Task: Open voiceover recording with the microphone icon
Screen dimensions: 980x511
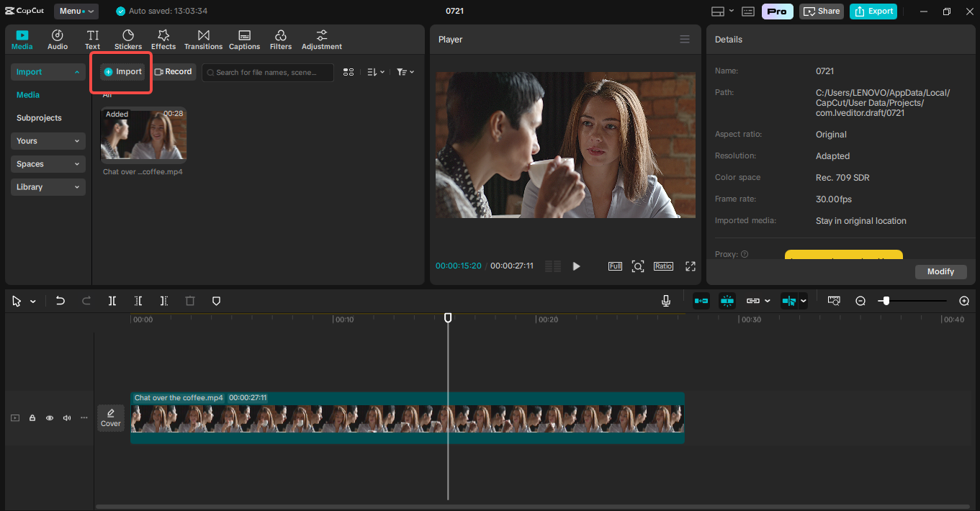Action: pyautogui.click(x=665, y=300)
